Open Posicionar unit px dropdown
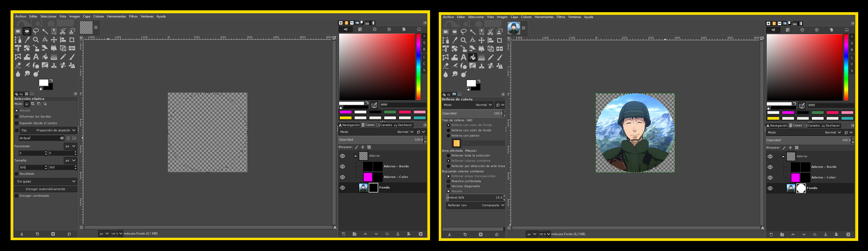This screenshot has height=251, width=868. 70,146
